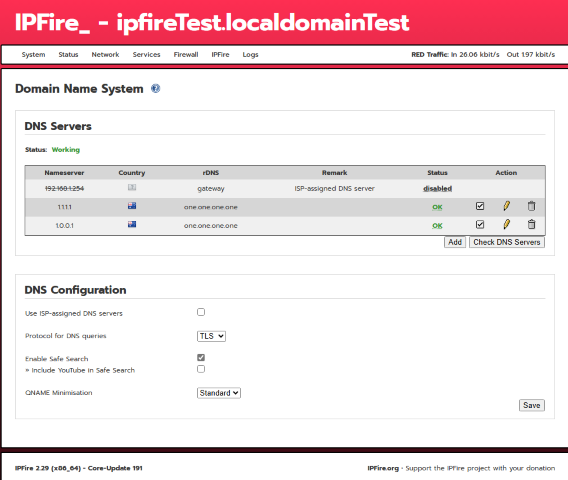The height and width of the screenshot is (480, 568).
Task: Click the 'Out 197 kbit/s' traffic value
Action: pos(531,55)
